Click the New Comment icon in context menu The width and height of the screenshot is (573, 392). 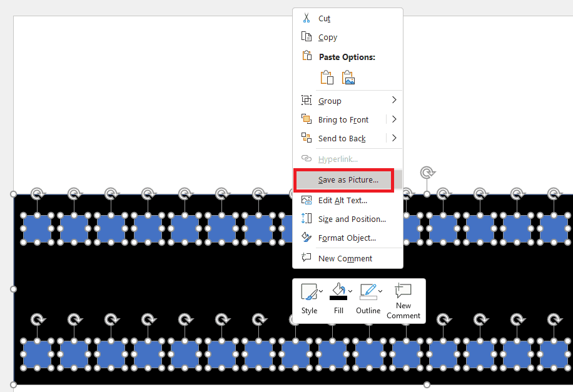[x=307, y=258]
